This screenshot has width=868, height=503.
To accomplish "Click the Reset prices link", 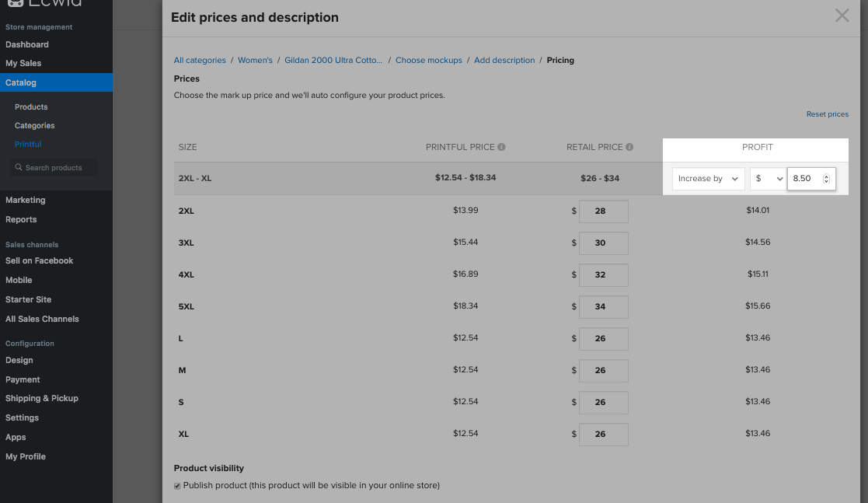I will 827,114.
